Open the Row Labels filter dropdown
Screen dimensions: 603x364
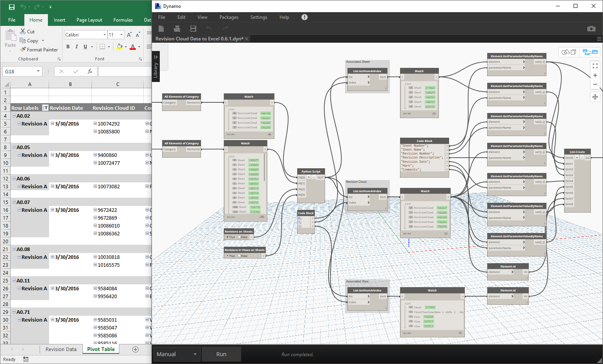45,108
